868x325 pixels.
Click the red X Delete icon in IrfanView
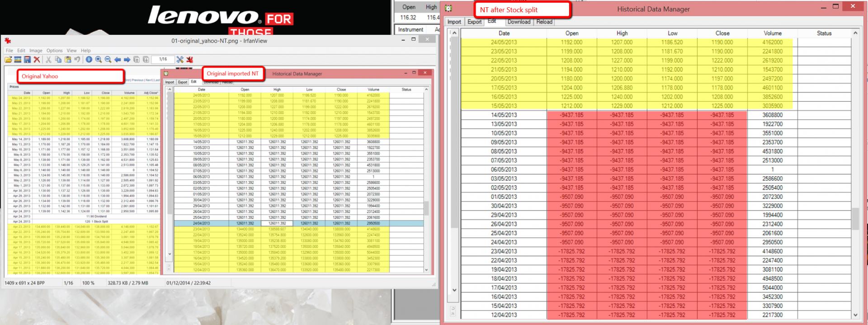[x=37, y=60]
